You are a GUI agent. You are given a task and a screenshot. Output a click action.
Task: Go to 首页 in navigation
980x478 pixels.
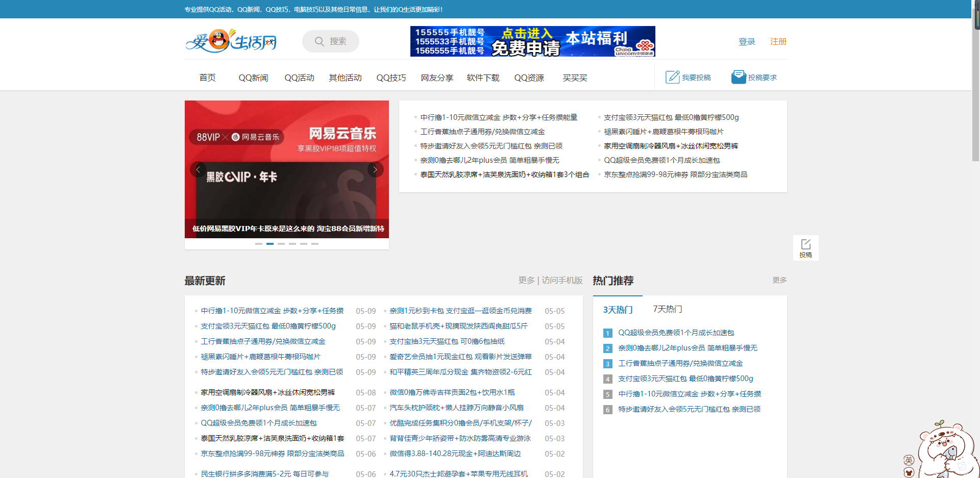tap(207, 78)
